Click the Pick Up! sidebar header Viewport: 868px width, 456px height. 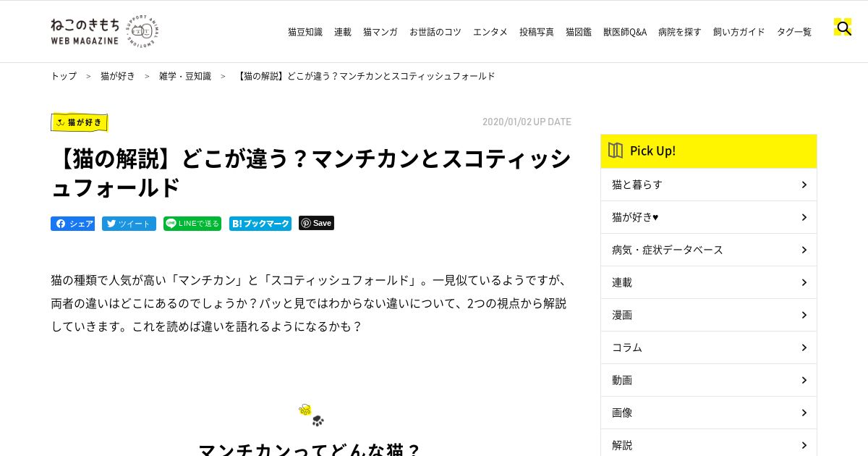pyautogui.click(x=709, y=151)
